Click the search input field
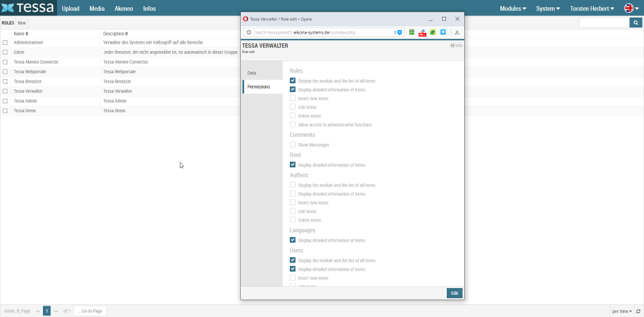The height and width of the screenshot is (317, 644). coord(604,23)
